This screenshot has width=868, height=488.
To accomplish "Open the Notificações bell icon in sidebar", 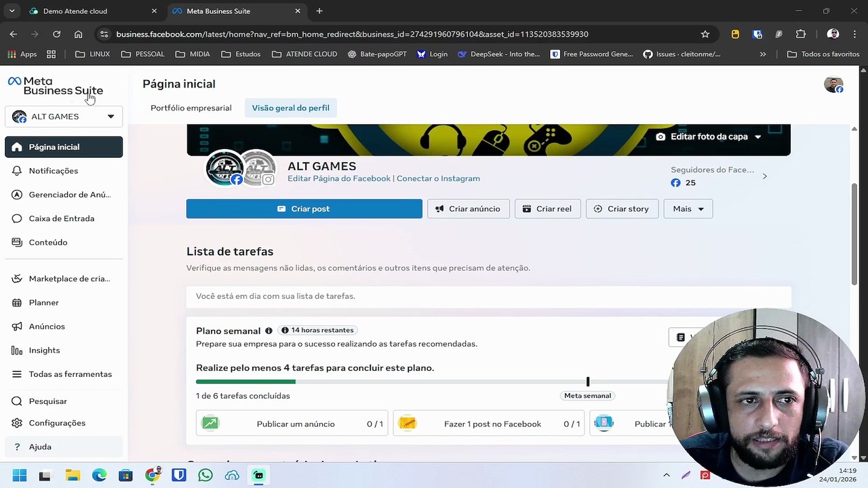I will [17, 171].
